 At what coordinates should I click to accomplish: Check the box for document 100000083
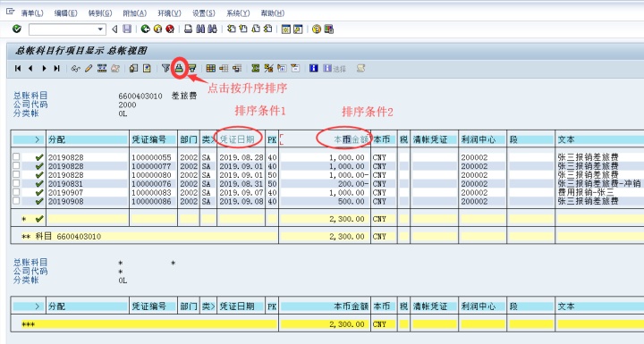[16, 192]
